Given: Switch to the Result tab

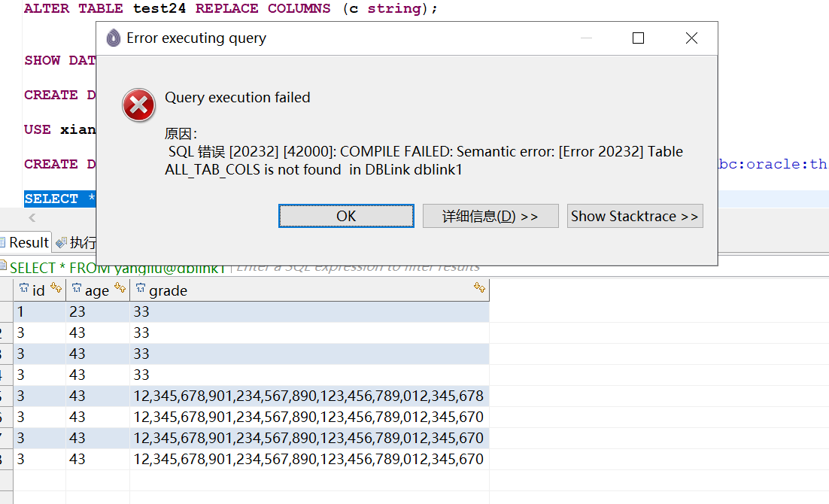Looking at the screenshot, I should 25,242.
